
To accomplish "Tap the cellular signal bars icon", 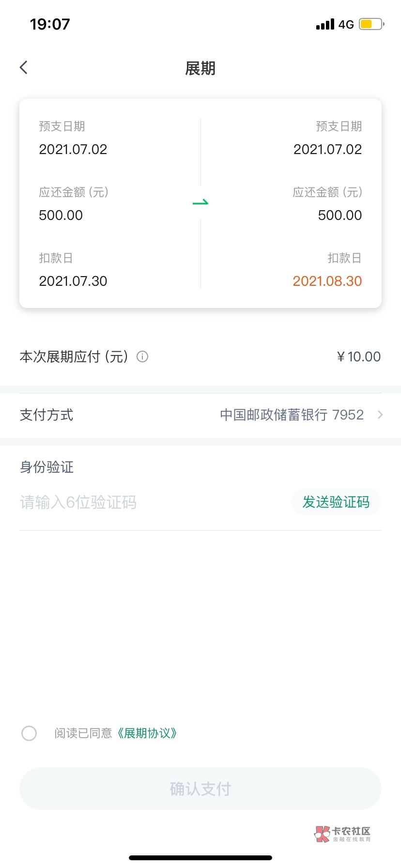I will coord(325,24).
